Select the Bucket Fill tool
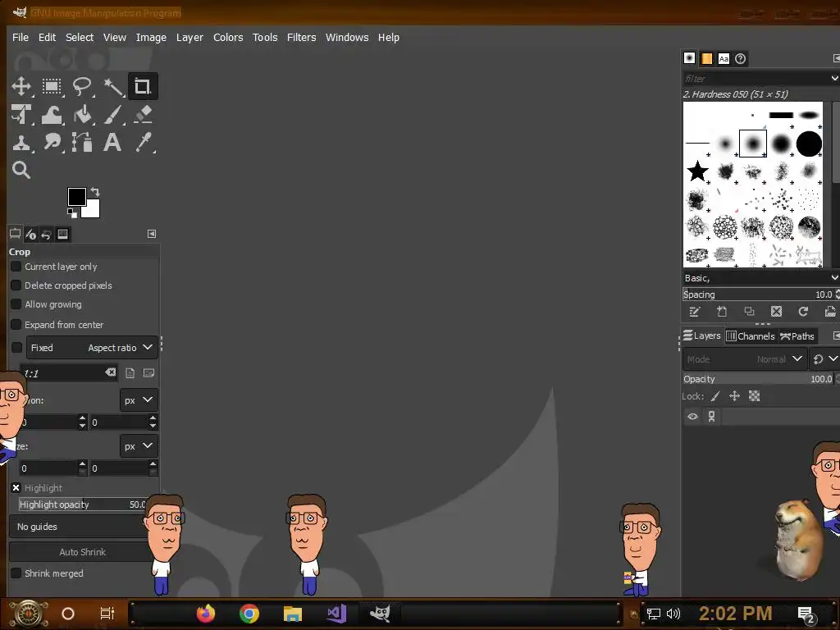 coord(82,115)
